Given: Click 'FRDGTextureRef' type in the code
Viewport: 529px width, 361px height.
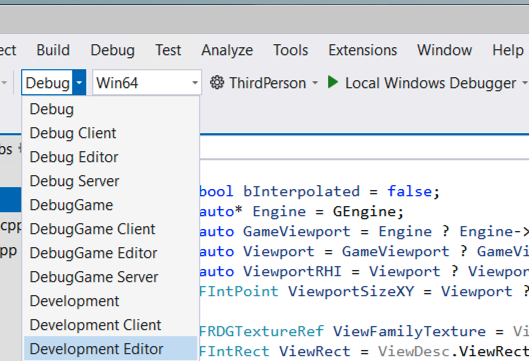Looking at the screenshot, I should 261,331.
